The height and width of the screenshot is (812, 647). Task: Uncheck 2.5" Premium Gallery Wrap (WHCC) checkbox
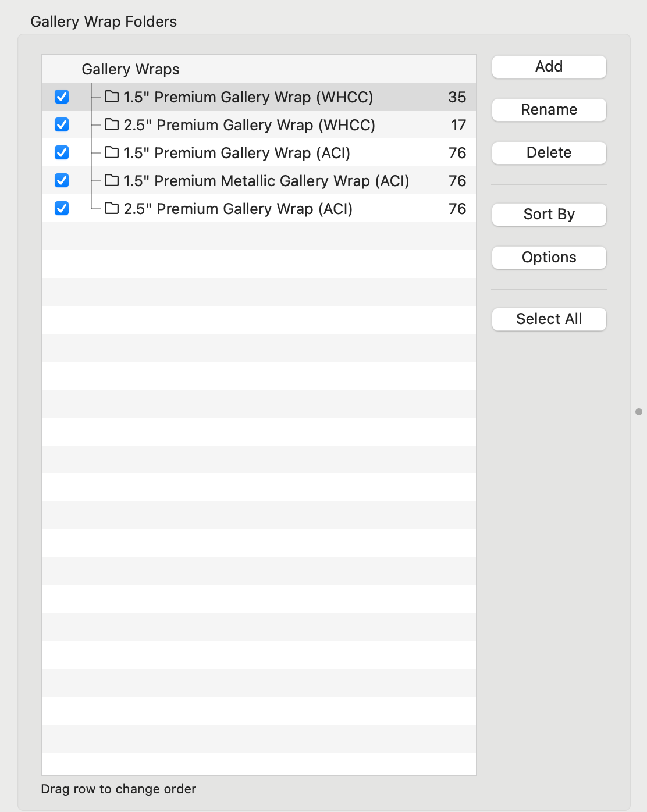(62, 124)
